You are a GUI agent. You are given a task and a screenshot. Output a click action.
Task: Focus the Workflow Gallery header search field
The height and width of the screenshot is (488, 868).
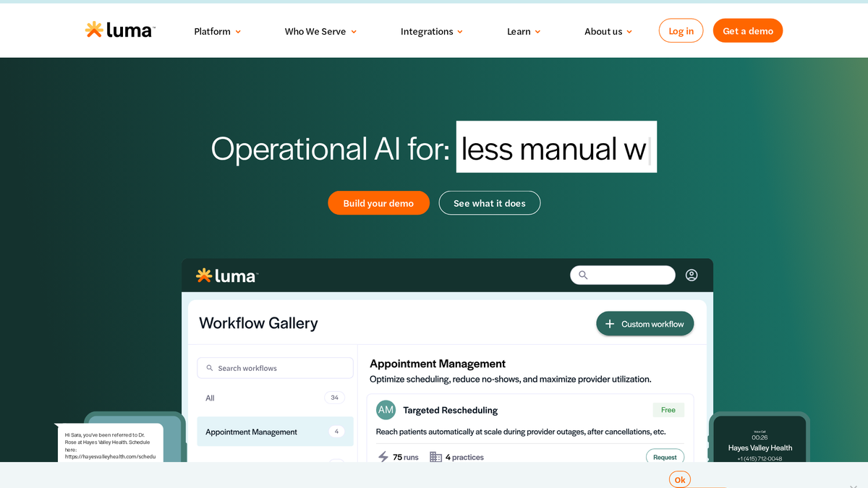pos(623,275)
